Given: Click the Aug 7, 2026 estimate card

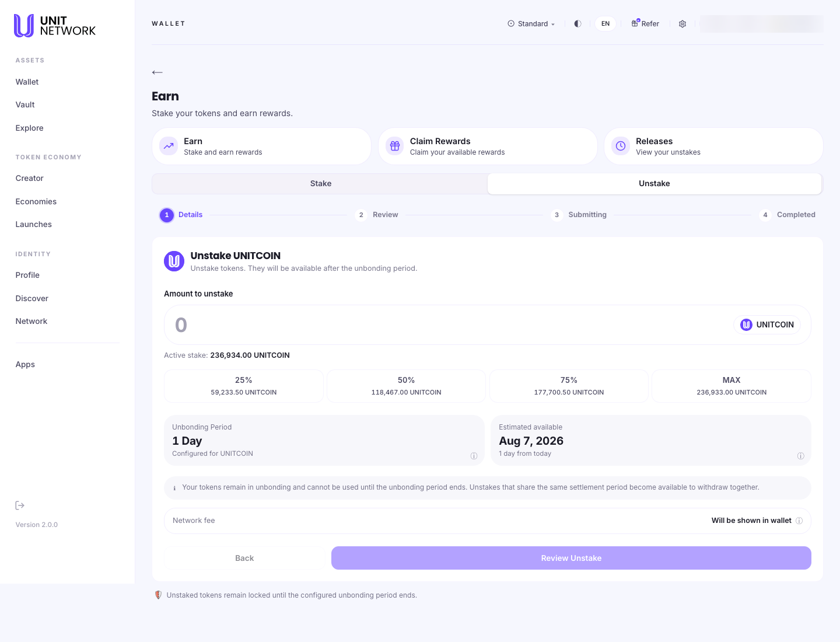Looking at the screenshot, I should 651,441.
